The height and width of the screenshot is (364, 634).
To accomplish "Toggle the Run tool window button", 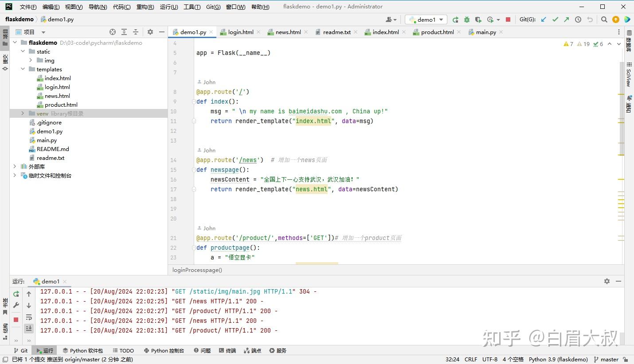I will pyautogui.click(x=44, y=350).
